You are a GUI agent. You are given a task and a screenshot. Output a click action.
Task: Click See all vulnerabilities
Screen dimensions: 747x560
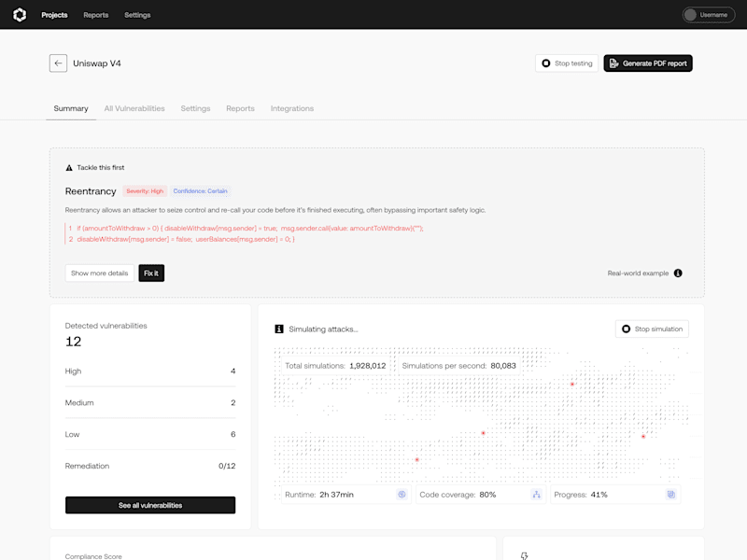(150, 505)
